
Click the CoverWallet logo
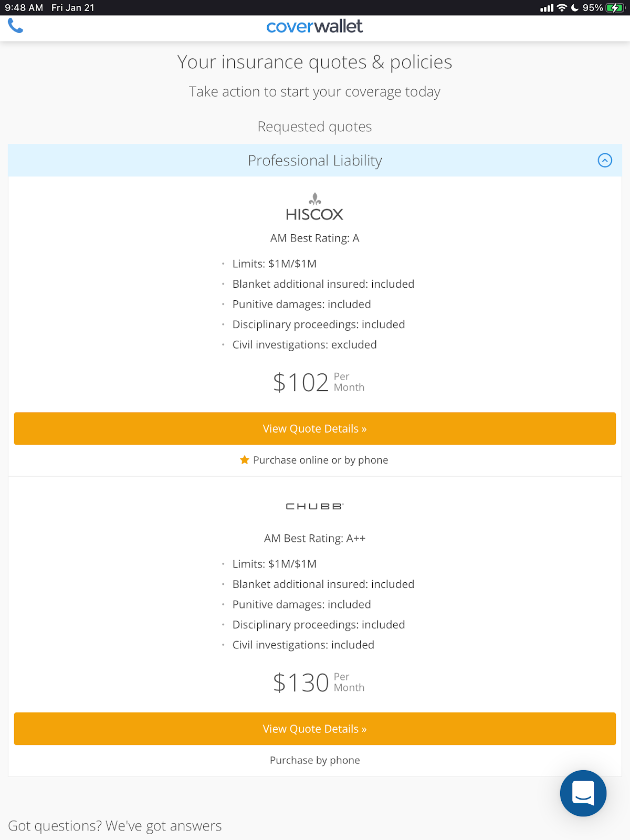pyautogui.click(x=314, y=26)
